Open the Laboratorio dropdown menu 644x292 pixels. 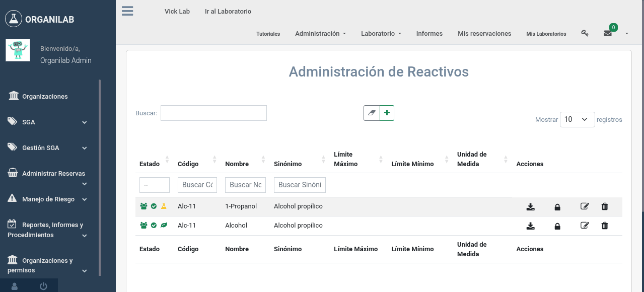click(381, 33)
